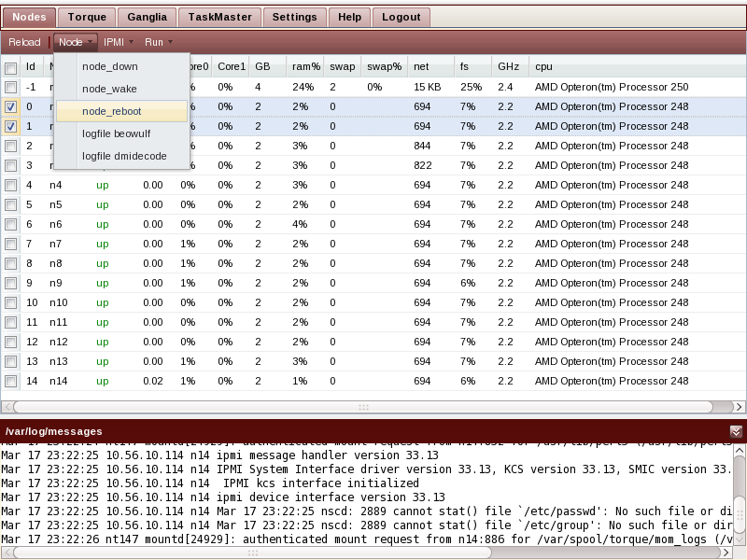This screenshot has width=747, height=560.
Task: Click the log panel's horizontal scroll-right arrow
Action: (726, 553)
